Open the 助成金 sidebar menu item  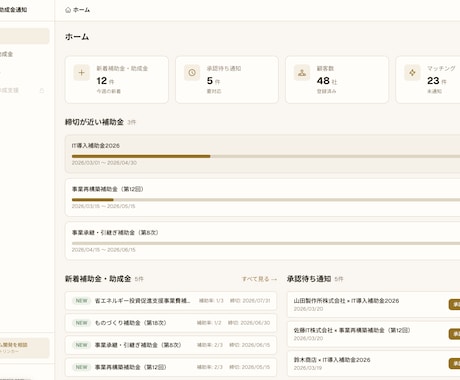(x=7, y=54)
